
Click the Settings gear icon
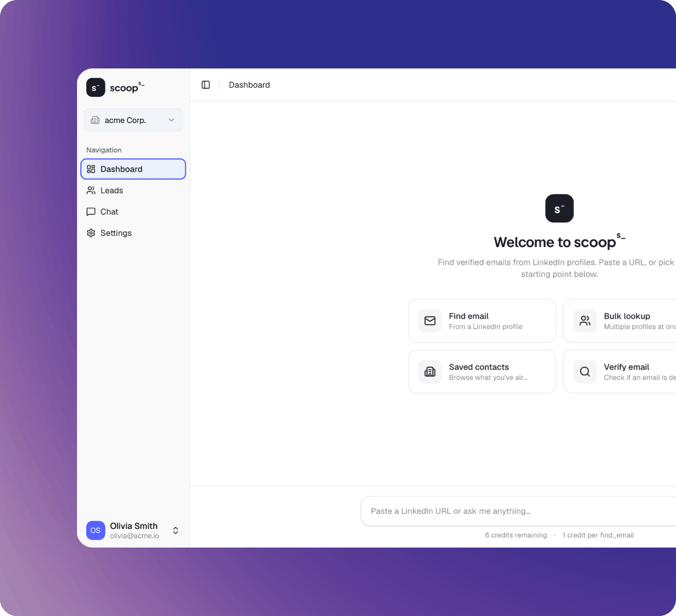click(x=91, y=233)
